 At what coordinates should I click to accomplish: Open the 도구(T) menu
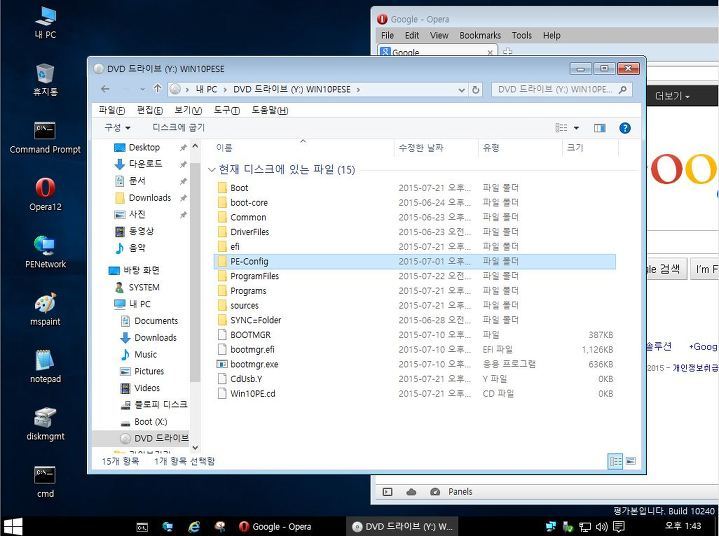pos(227,110)
